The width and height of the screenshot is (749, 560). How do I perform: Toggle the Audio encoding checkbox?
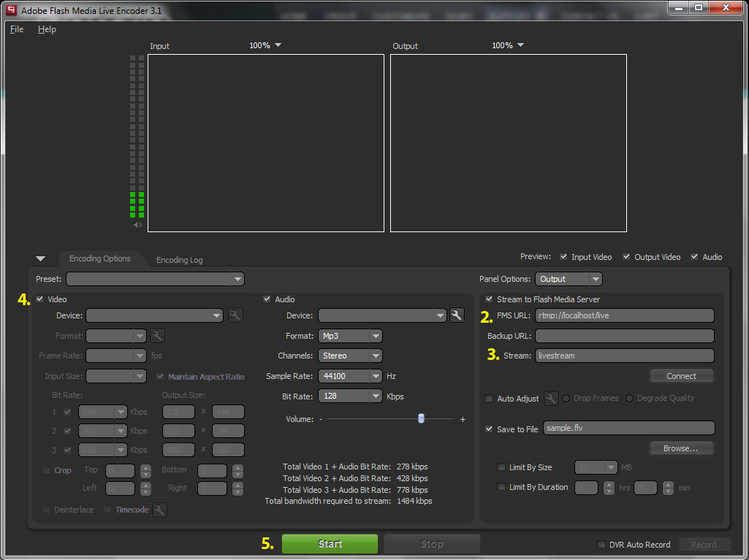(267, 299)
